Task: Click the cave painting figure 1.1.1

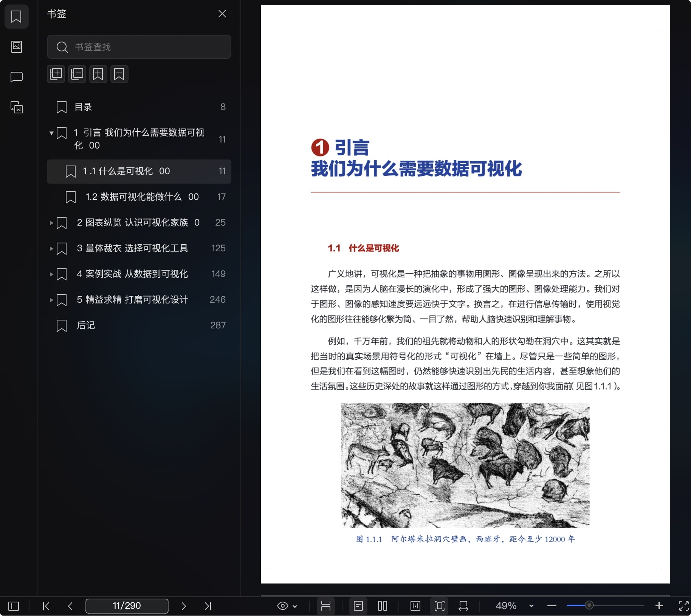Action: (465, 465)
